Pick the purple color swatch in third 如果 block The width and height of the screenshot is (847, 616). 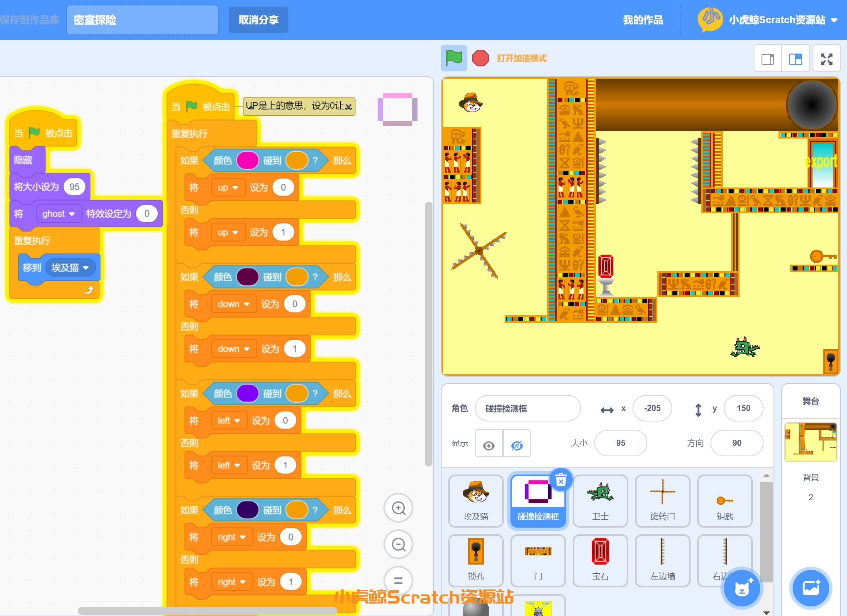(247, 394)
